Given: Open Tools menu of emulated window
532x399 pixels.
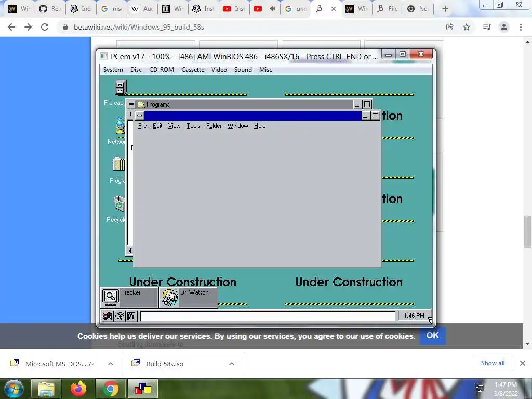Looking at the screenshot, I should coord(193,126).
